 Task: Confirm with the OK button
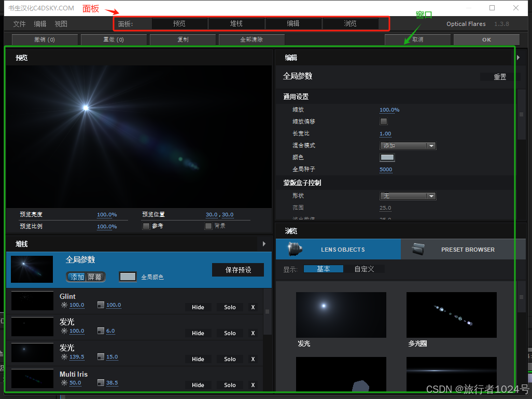(x=486, y=39)
